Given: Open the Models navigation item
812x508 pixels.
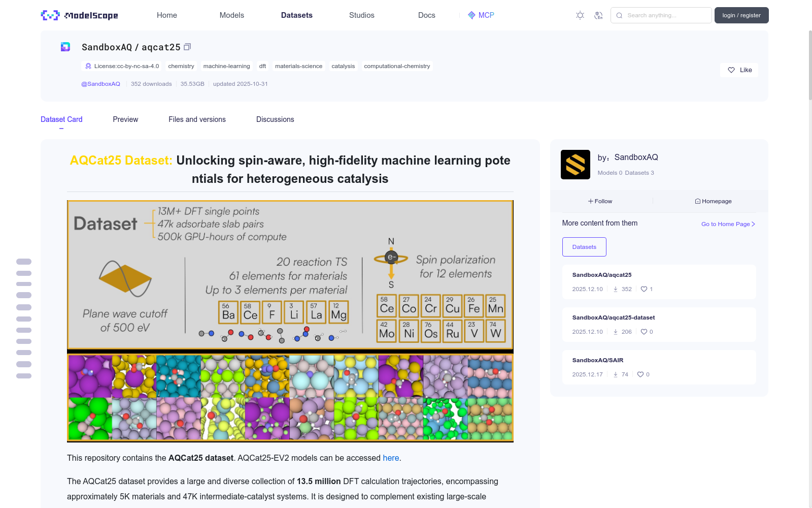Looking at the screenshot, I should pyautogui.click(x=232, y=15).
